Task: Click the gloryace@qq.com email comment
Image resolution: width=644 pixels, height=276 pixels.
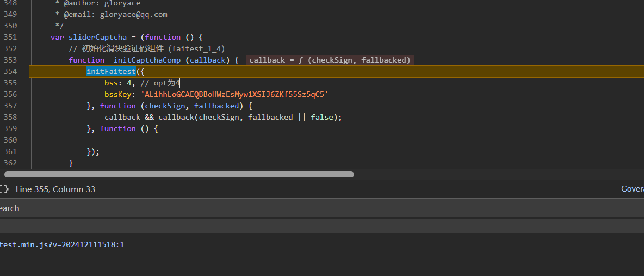Action: tap(133, 14)
